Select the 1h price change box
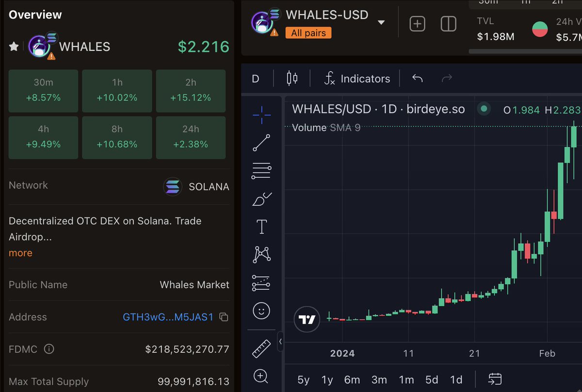582x392 pixels. [117, 91]
